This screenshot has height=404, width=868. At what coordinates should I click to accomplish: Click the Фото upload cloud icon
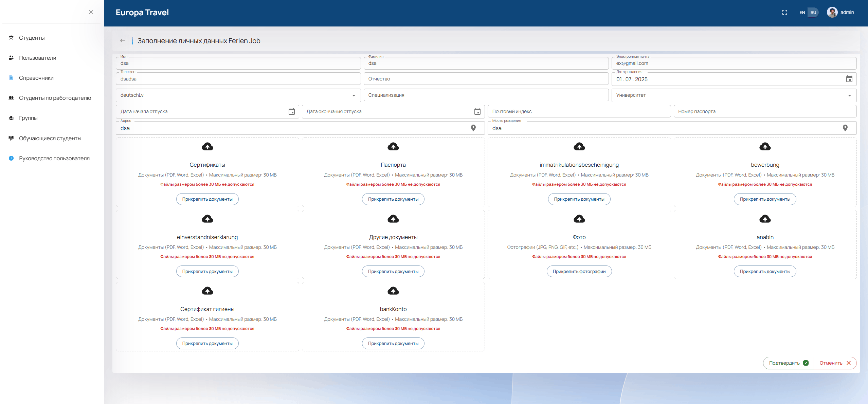tap(579, 219)
